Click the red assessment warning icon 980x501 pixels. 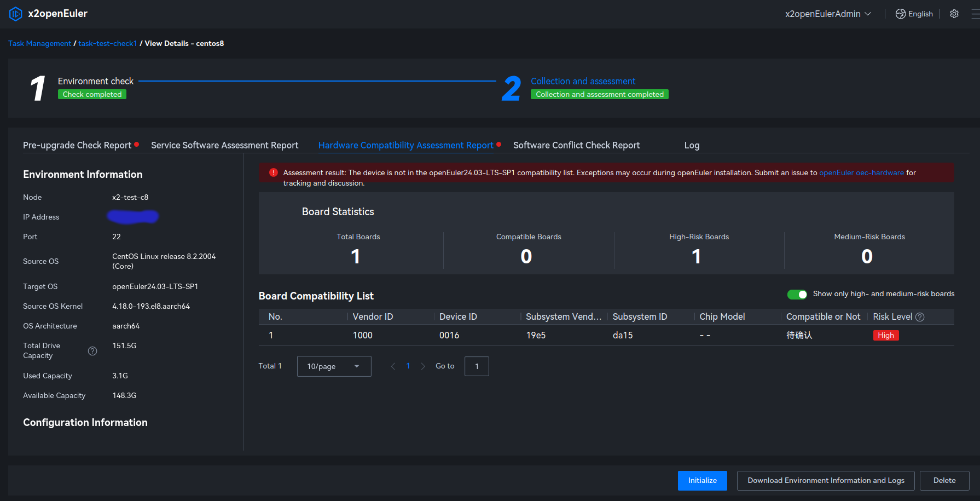274,172
